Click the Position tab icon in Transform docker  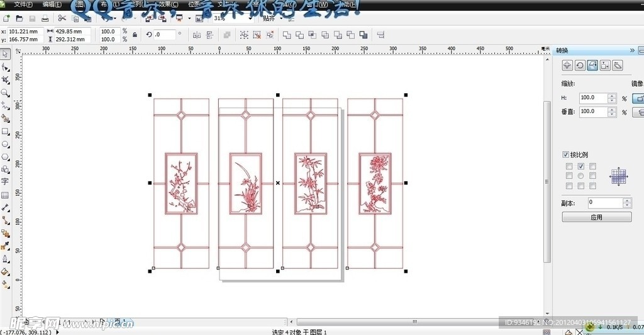click(x=567, y=65)
